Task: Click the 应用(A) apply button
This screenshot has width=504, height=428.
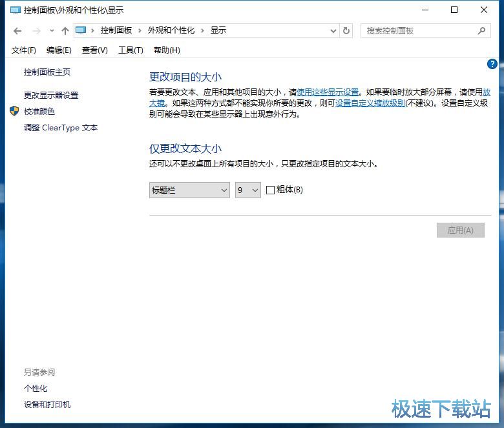Action: click(460, 230)
